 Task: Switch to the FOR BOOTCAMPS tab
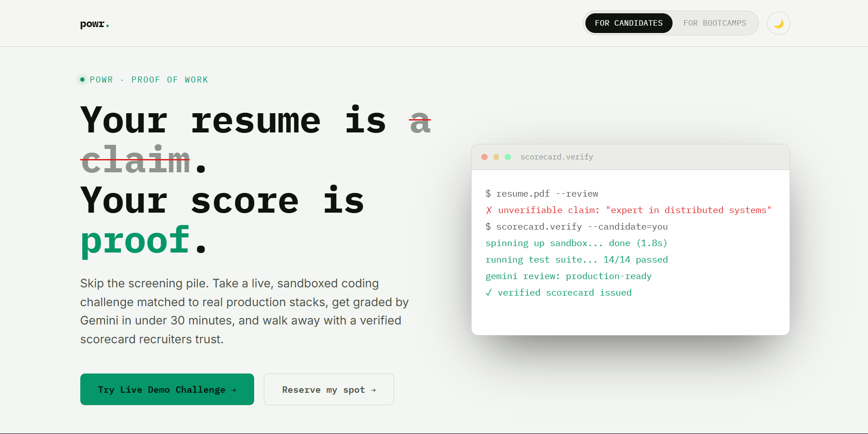(x=715, y=23)
